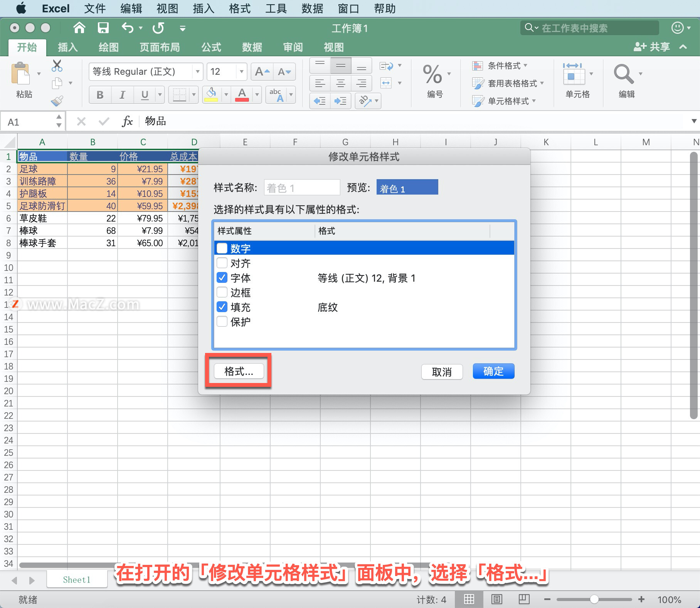Image resolution: width=700 pixels, height=608 pixels.
Task: Click the zoom out minus button
Action: pos(547,599)
